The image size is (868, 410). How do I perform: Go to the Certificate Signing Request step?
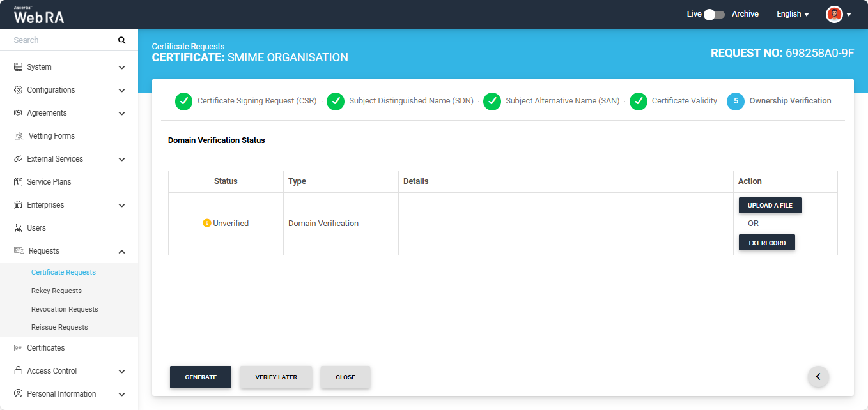(x=247, y=101)
